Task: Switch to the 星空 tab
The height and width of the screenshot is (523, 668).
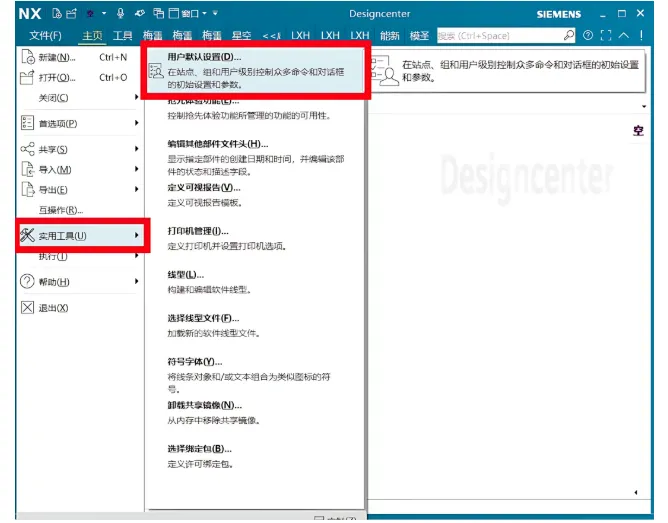Action: pos(242,35)
